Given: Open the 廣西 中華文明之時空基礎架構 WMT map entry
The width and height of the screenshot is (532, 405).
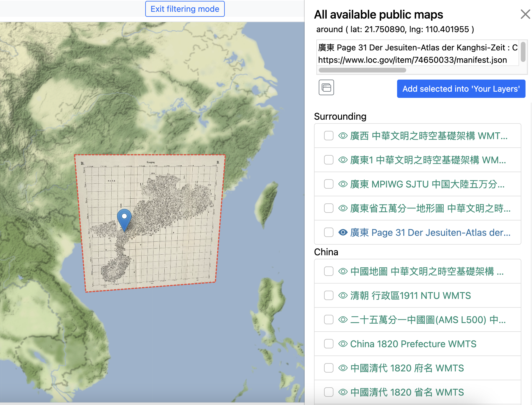Looking at the screenshot, I should tap(429, 136).
